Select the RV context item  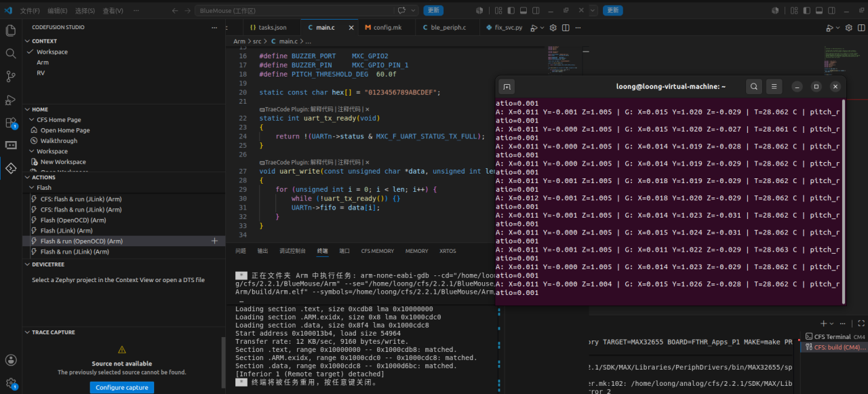(x=41, y=73)
